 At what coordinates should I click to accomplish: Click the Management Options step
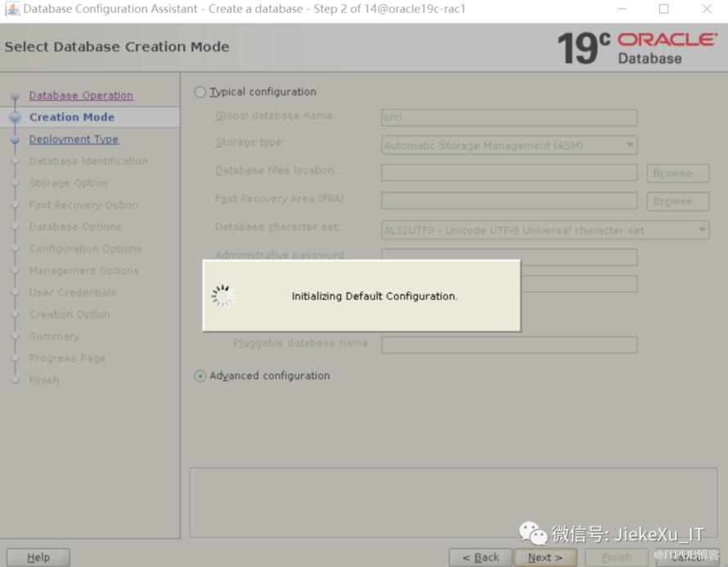click(84, 270)
